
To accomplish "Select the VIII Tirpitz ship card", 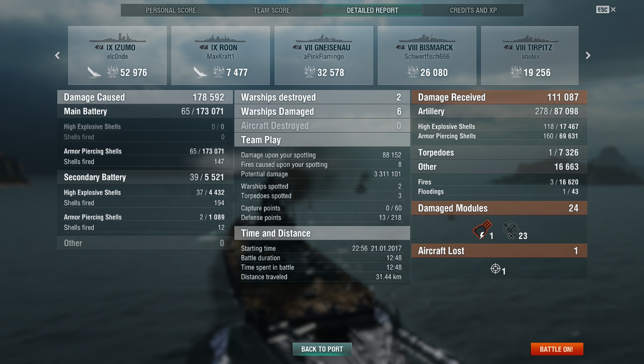I will (530, 55).
